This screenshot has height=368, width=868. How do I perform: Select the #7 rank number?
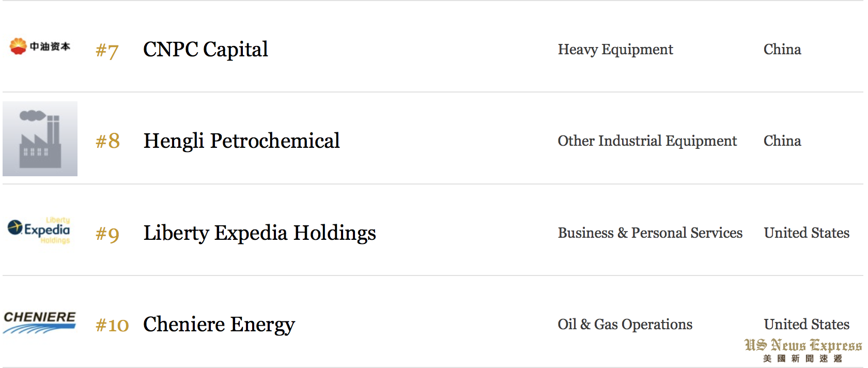pyautogui.click(x=107, y=51)
